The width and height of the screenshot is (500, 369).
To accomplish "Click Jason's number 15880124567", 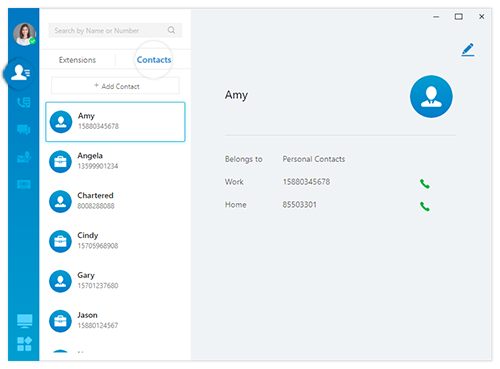I will pyautogui.click(x=98, y=325).
